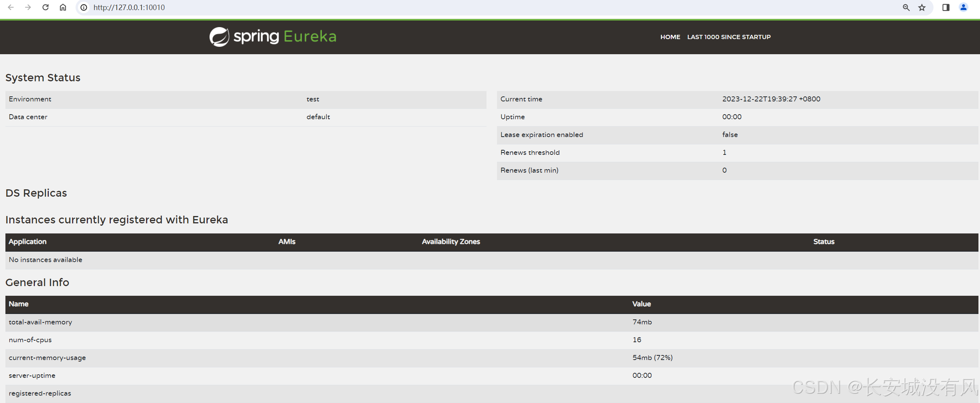Screen dimensions: 980x403
Task: Open LAST 1000 SINCE STARTUP link
Action: point(729,37)
